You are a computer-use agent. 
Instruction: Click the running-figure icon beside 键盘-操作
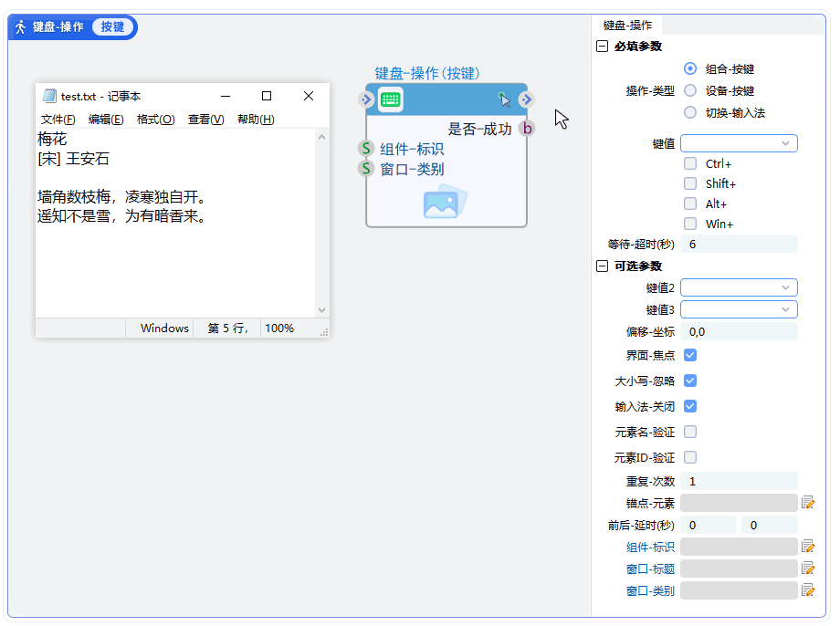pyautogui.click(x=20, y=26)
